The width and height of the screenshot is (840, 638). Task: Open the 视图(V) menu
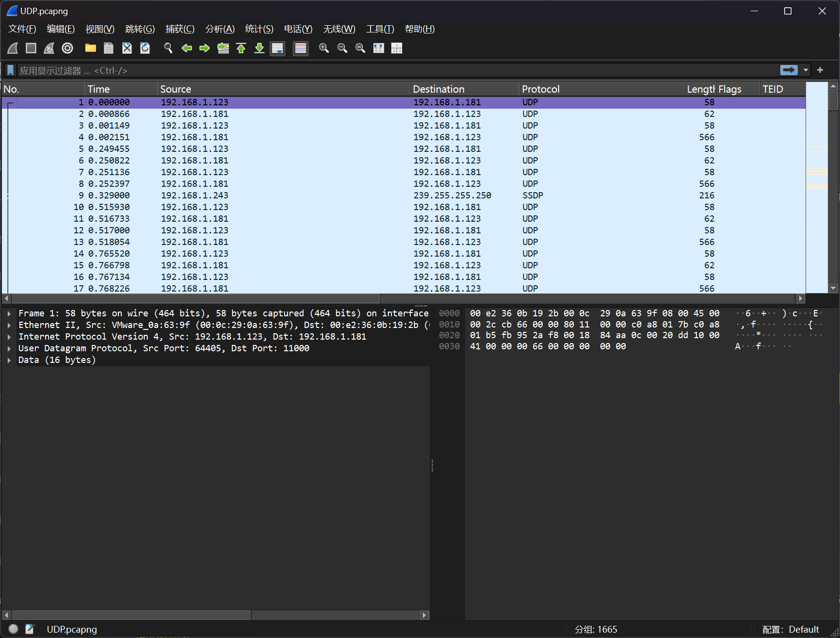click(x=100, y=29)
